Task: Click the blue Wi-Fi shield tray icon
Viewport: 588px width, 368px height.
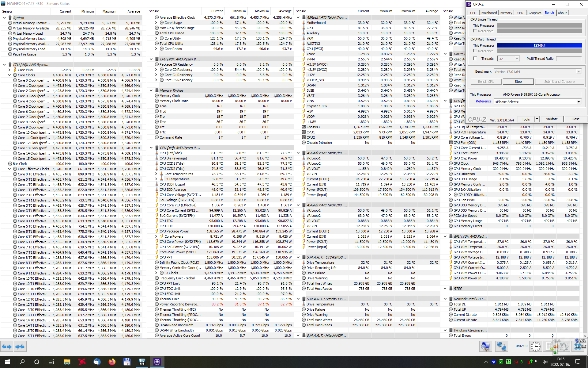Action: click(x=493, y=362)
